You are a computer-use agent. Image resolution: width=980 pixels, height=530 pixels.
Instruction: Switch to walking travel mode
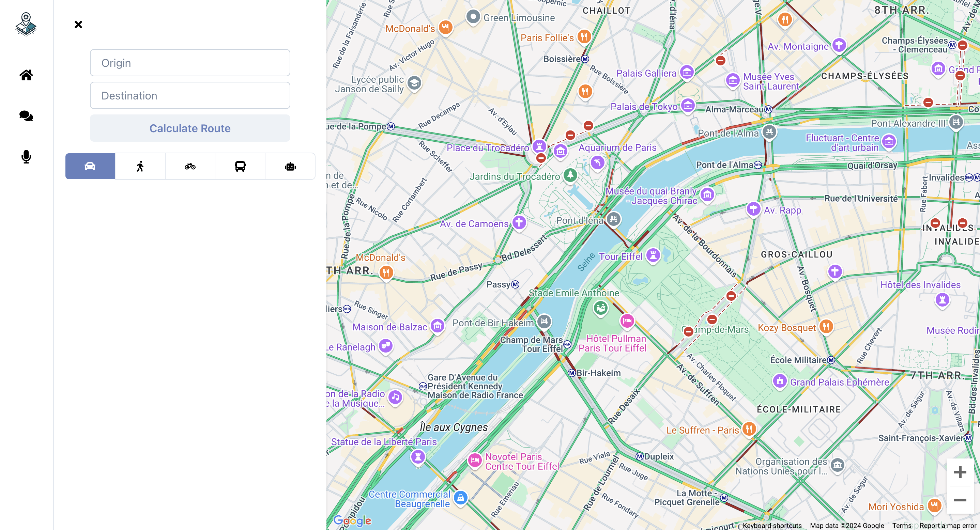(x=140, y=166)
